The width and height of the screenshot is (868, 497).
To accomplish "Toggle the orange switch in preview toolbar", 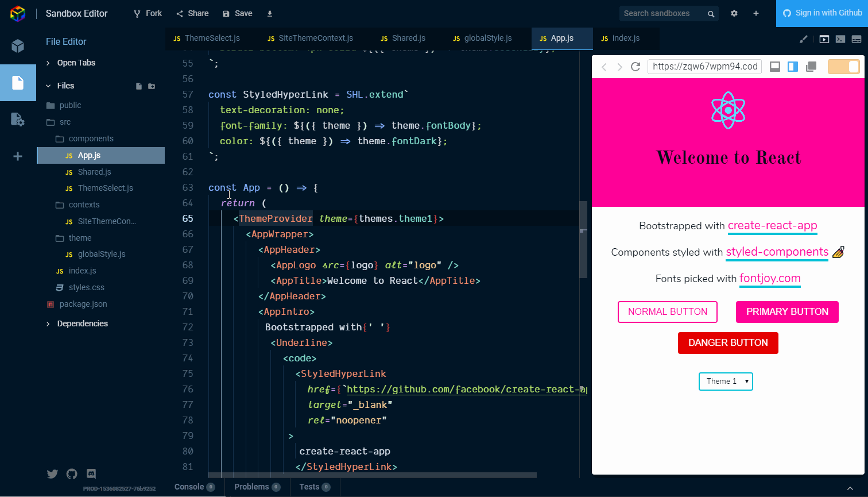I will [x=843, y=67].
